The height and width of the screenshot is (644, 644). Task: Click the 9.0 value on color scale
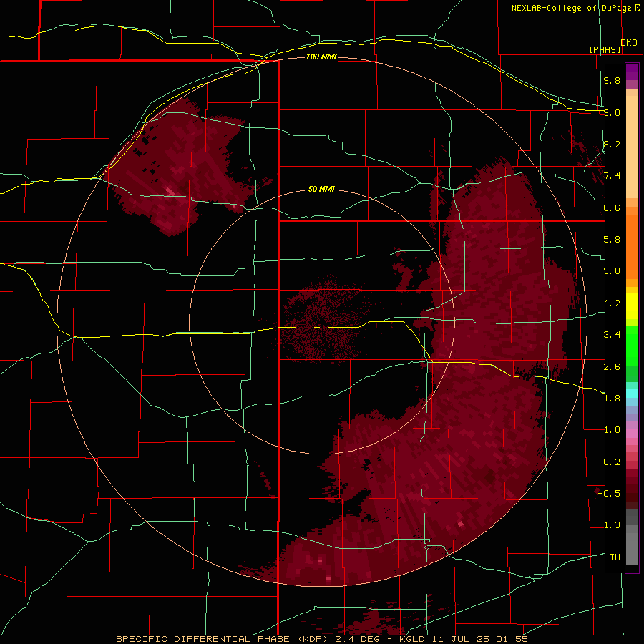(x=612, y=112)
